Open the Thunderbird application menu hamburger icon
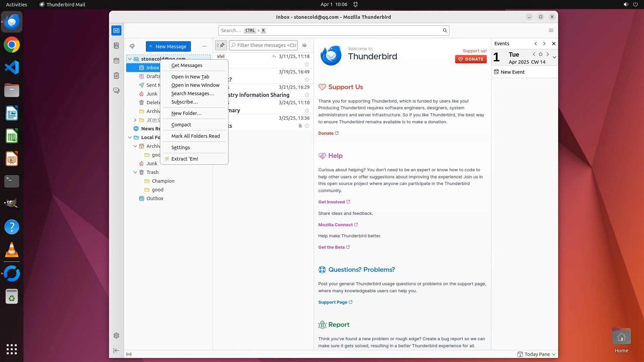Image resolution: width=644 pixels, height=362 pixels. pyautogui.click(x=551, y=31)
